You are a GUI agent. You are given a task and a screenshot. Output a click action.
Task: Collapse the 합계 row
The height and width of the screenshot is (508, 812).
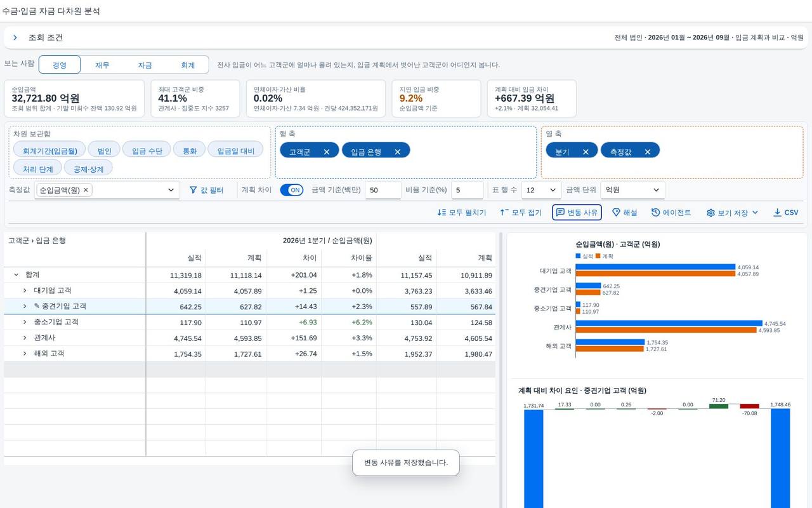coord(16,275)
